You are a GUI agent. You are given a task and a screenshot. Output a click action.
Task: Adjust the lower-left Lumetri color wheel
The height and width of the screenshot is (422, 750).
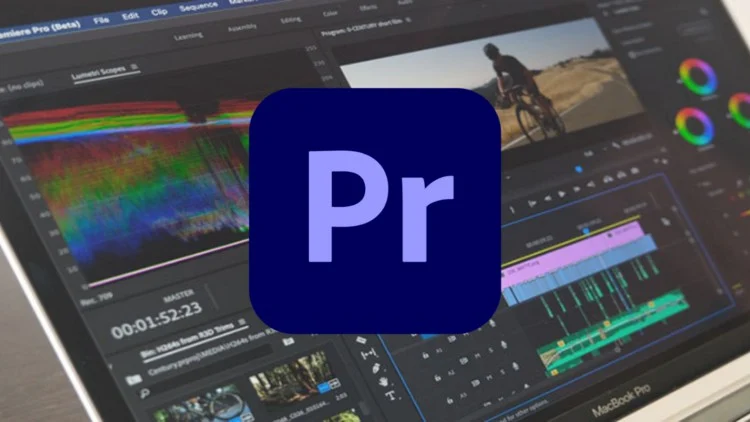coord(692,127)
